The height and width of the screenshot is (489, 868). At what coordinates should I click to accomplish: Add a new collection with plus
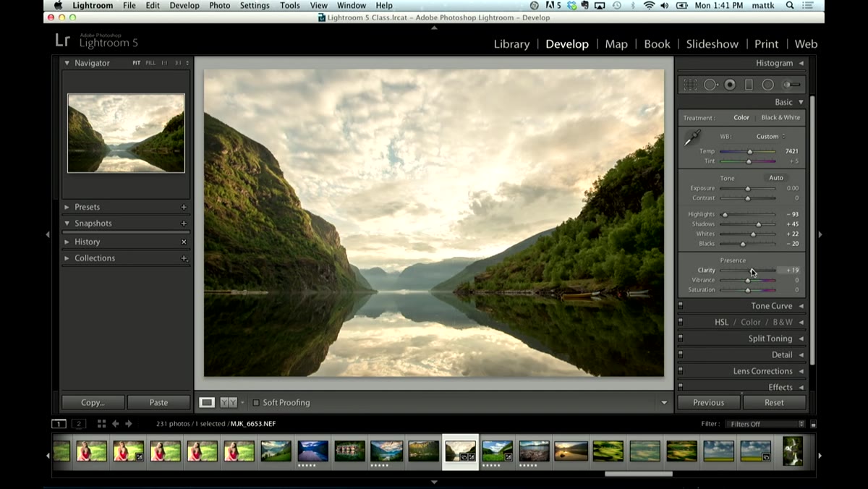tap(184, 258)
